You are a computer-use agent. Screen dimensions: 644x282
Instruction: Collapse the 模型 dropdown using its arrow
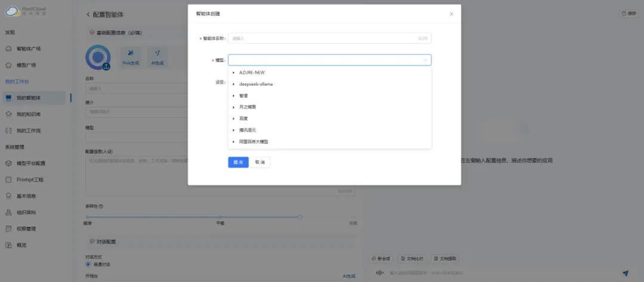pyautogui.click(x=425, y=60)
